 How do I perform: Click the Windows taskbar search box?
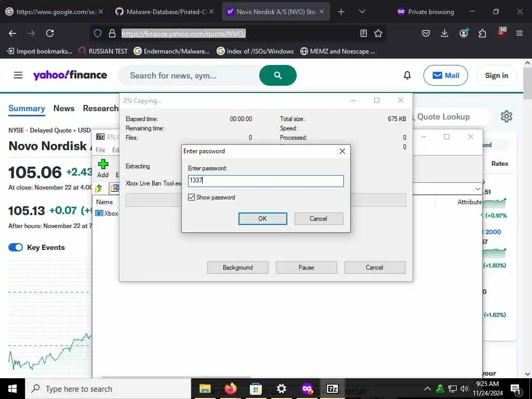[108, 389]
